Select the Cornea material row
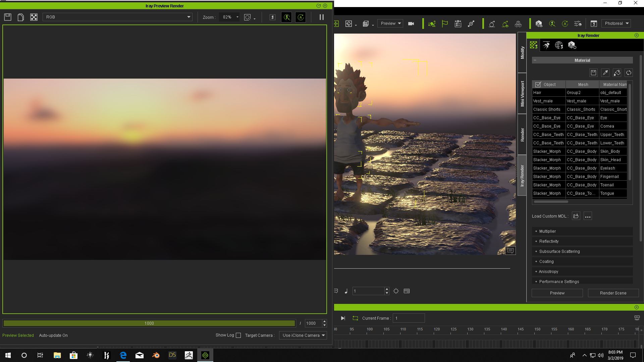Screen dimensions: 644x362 (580, 126)
